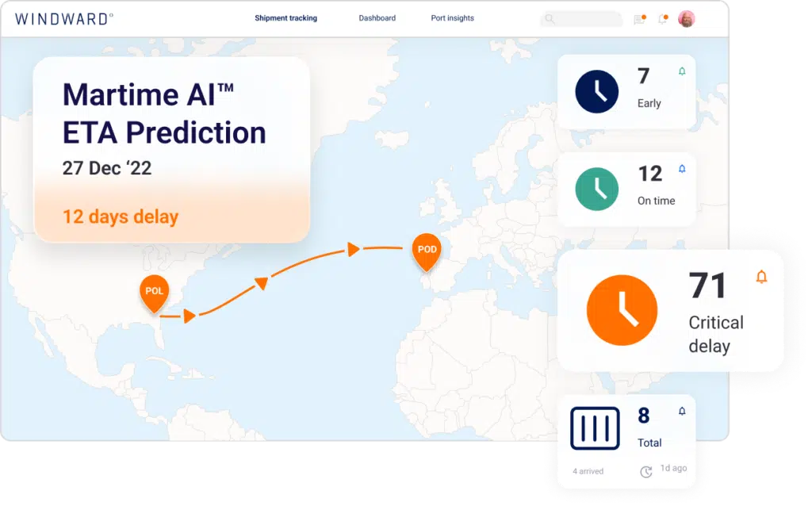This screenshot has height=506, width=812.
Task: Click the 'On time' label
Action: (656, 201)
